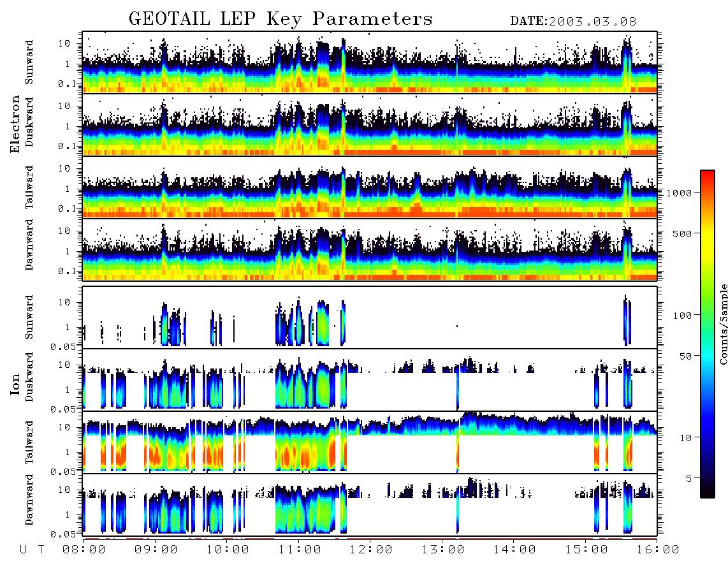
Task: Click the 08:00 time tick label
Action: [84, 550]
